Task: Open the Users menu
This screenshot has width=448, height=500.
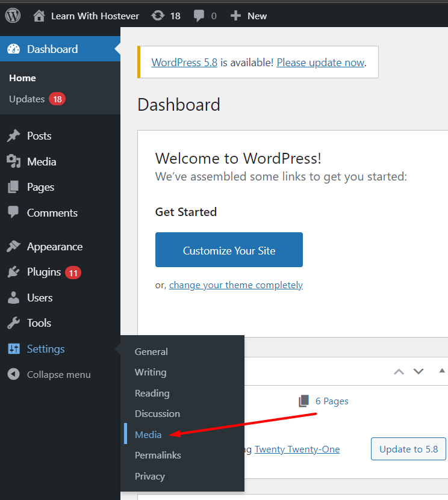Action: pyautogui.click(x=40, y=298)
